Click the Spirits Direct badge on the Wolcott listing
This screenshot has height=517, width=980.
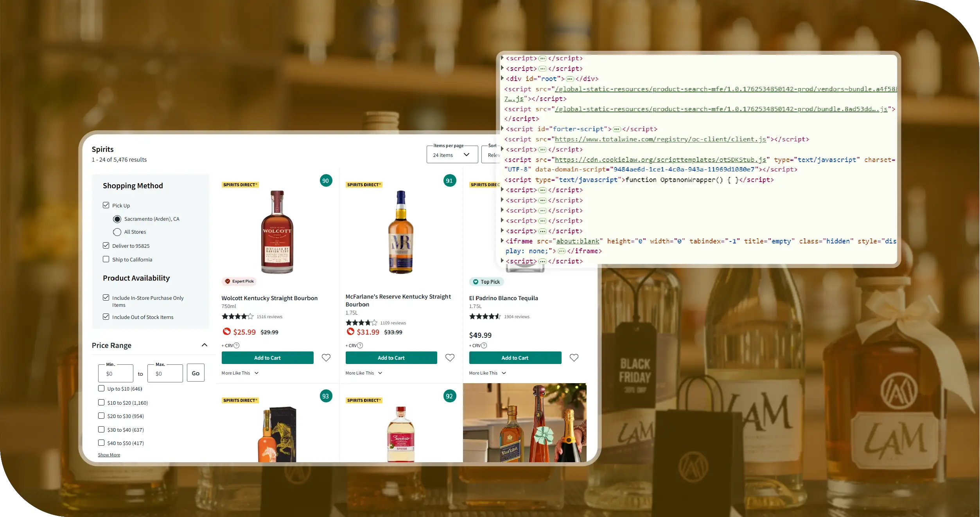point(240,184)
